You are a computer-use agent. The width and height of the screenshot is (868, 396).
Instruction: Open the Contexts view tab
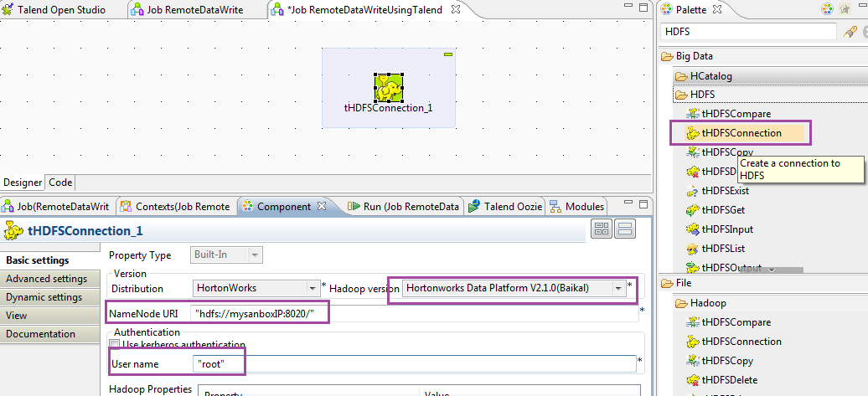coord(175,206)
